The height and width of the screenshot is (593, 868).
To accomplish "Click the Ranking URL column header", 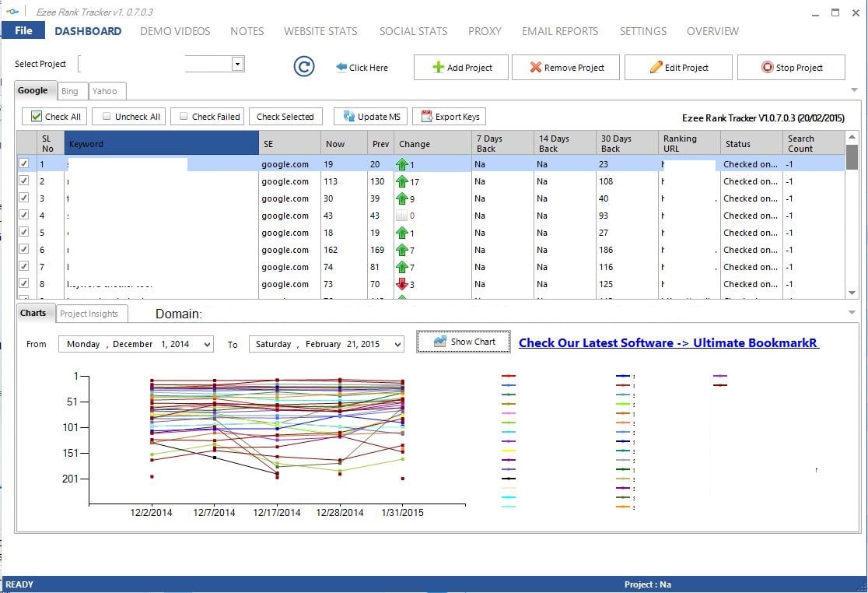I will [689, 143].
